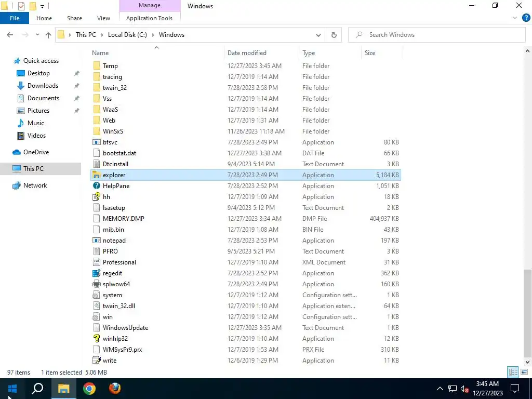Screen dimensions: 532x399
Task: Click the Professional XML document icon
Action: pos(96,262)
